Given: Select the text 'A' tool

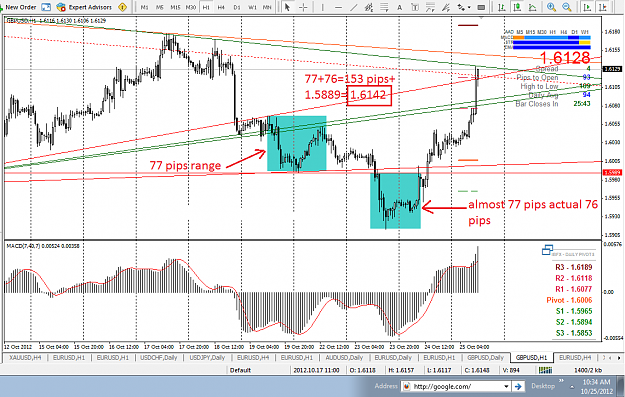Looking at the screenshot, I should 399,7.
